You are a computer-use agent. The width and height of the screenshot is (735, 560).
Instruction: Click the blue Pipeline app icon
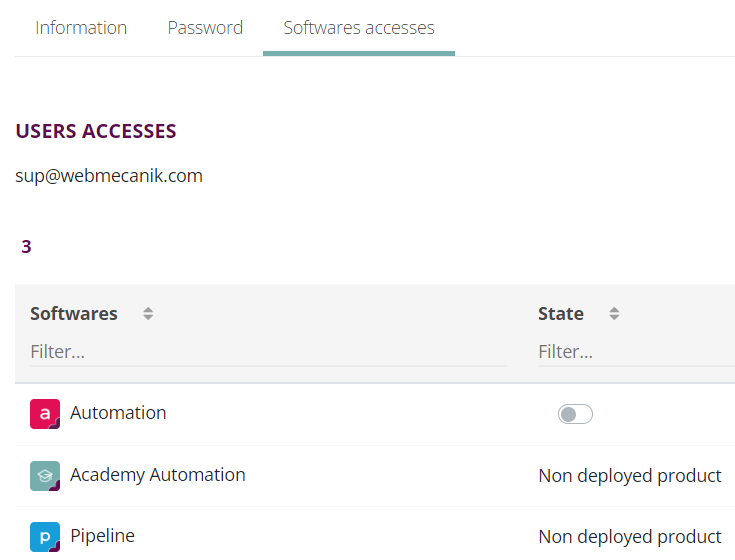tap(45, 537)
